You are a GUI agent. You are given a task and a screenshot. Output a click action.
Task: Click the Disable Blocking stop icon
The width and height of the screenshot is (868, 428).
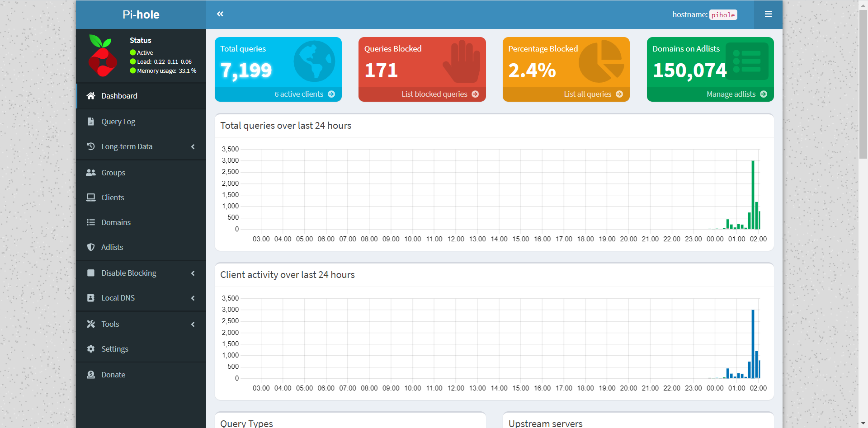coord(91,273)
